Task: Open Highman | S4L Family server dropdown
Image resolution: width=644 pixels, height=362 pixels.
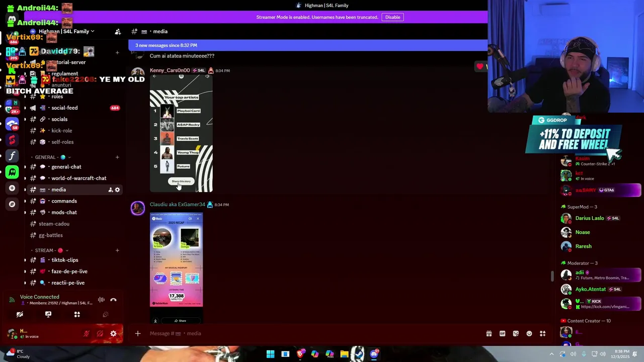Action: 66,31
